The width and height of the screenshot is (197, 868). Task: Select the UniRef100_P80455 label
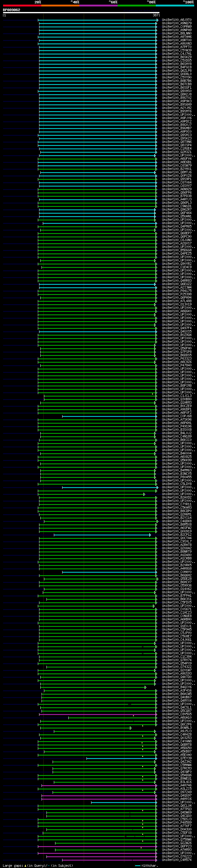[177, 477]
